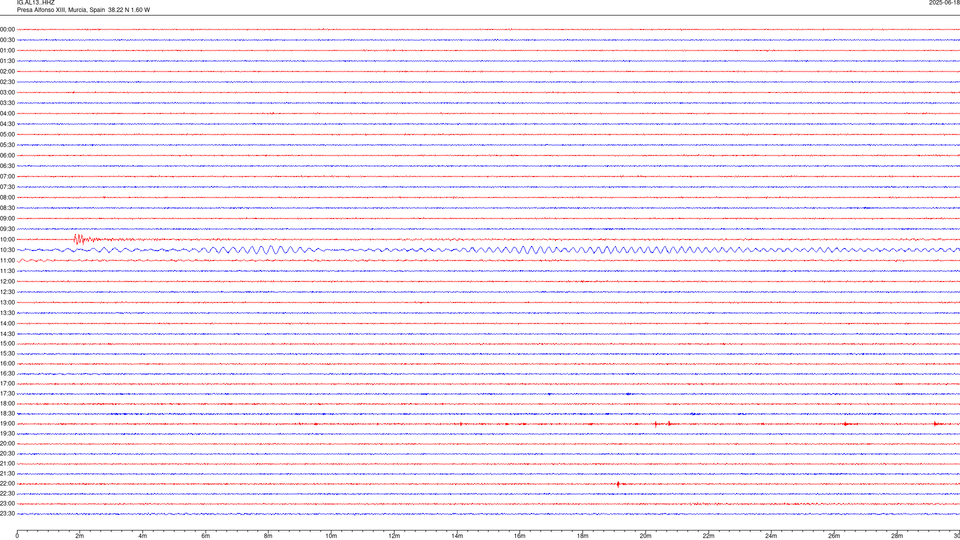Click the 20m tick label on the time axis
The width and height of the screenshot is (960, 540).
click(x=645, y=536)
